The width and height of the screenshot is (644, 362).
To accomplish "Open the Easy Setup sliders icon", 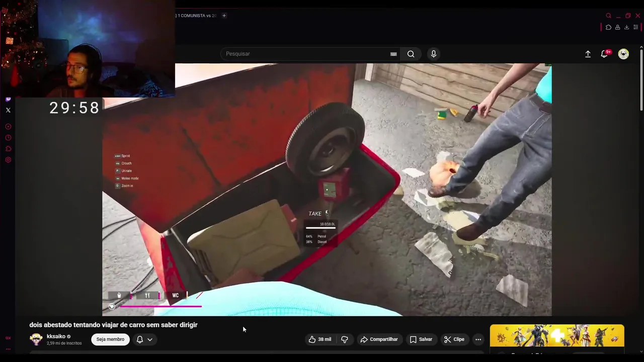I will tap(635, 27).
